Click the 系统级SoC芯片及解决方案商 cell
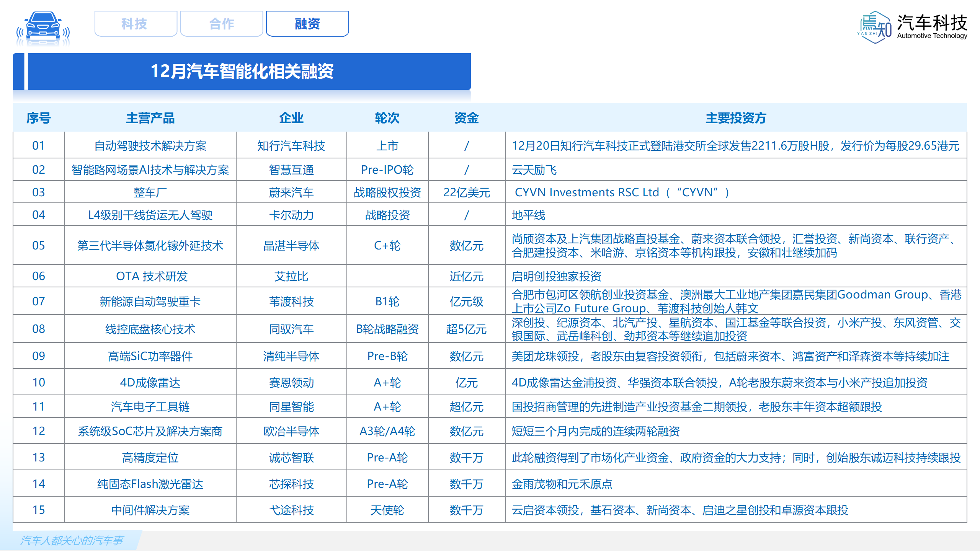 pyautogui.click(x=150, y=431)
